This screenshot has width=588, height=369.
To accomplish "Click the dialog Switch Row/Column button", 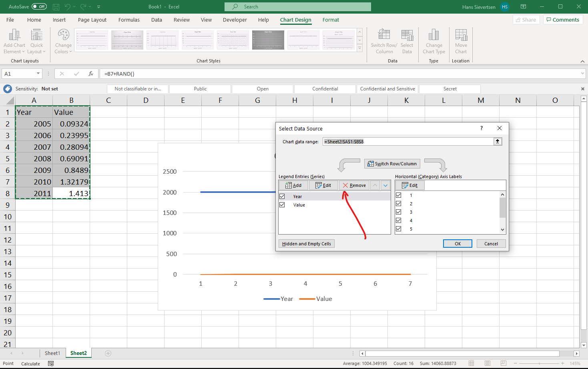I will (392, 164).
